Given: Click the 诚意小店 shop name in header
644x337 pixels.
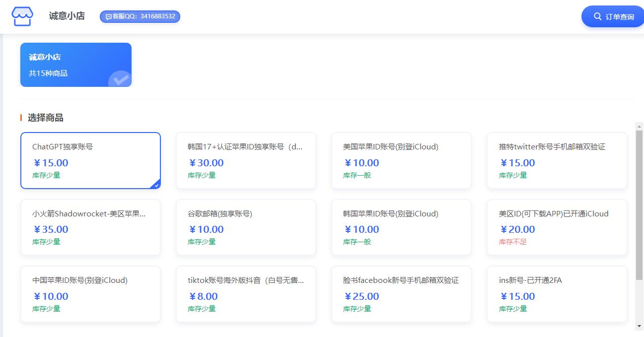Looking at the screenshot, I should click(x=67, y=16).
